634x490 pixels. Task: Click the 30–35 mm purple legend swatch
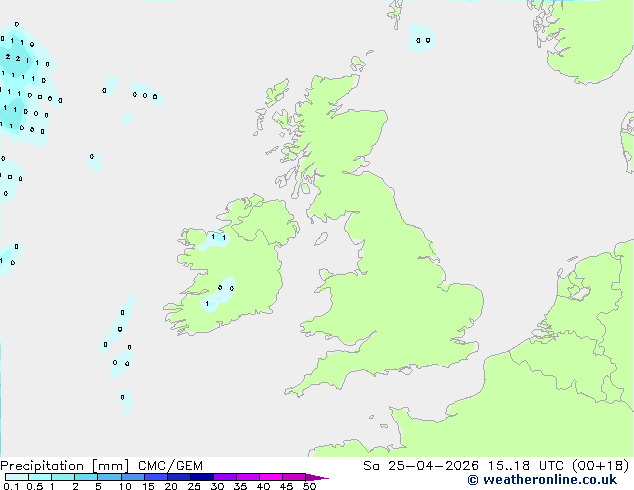[x=224, y=477]
